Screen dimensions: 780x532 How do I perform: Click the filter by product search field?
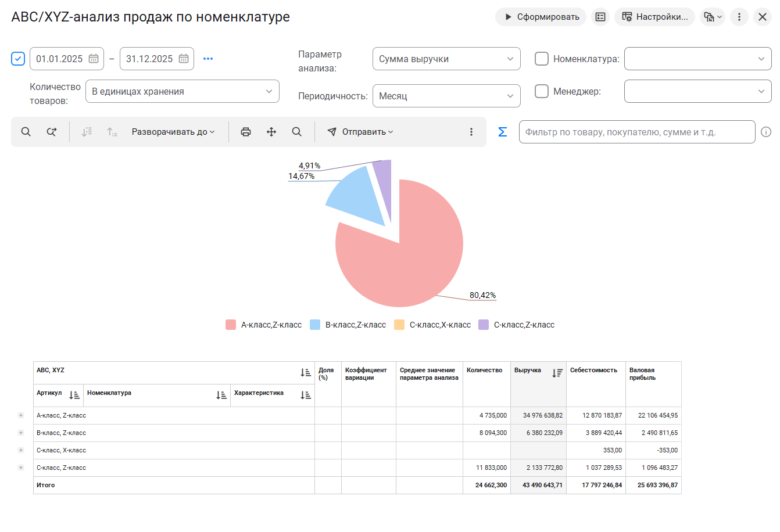click(636, 132)
